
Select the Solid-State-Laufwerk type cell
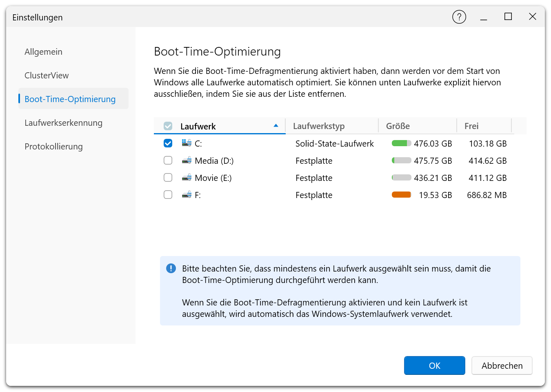click(335, 144)
